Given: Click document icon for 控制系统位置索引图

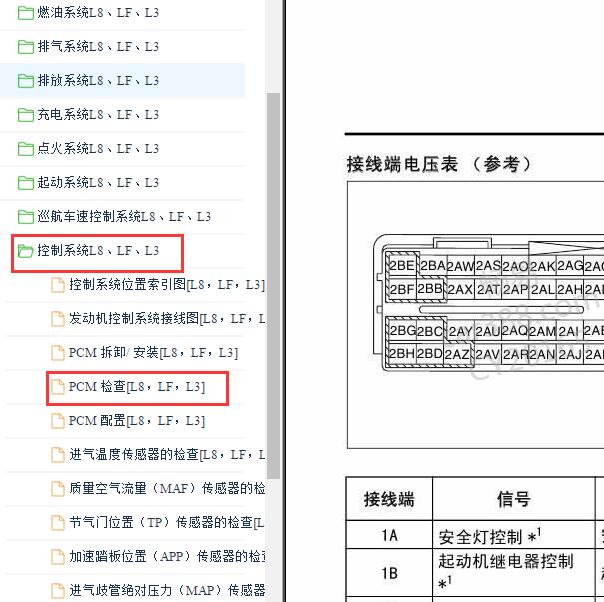Looking at the screenshot, I should (x=58, y=285).
